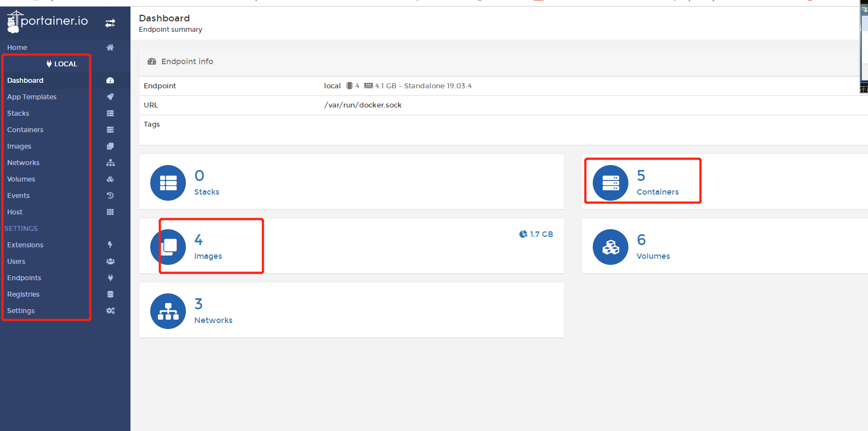Click the SETTINGS section header in sidebar

pyautogui.click(x=21, y=229)
